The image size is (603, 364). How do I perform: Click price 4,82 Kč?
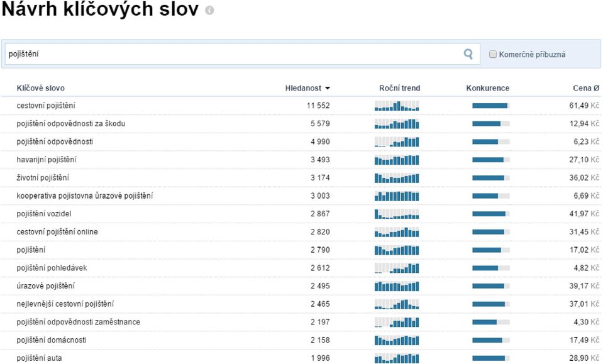(x=587, y=268)
